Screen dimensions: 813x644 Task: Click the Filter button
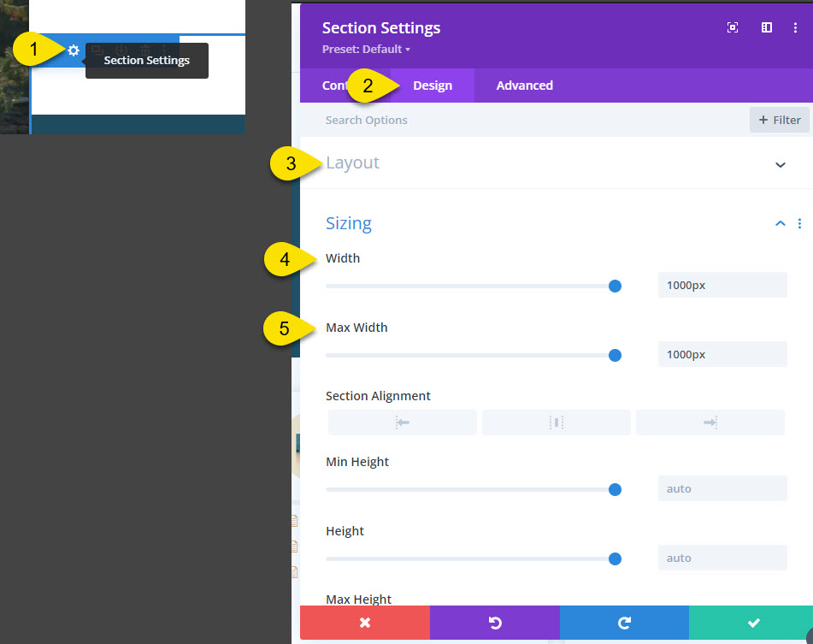pos(780,121)
